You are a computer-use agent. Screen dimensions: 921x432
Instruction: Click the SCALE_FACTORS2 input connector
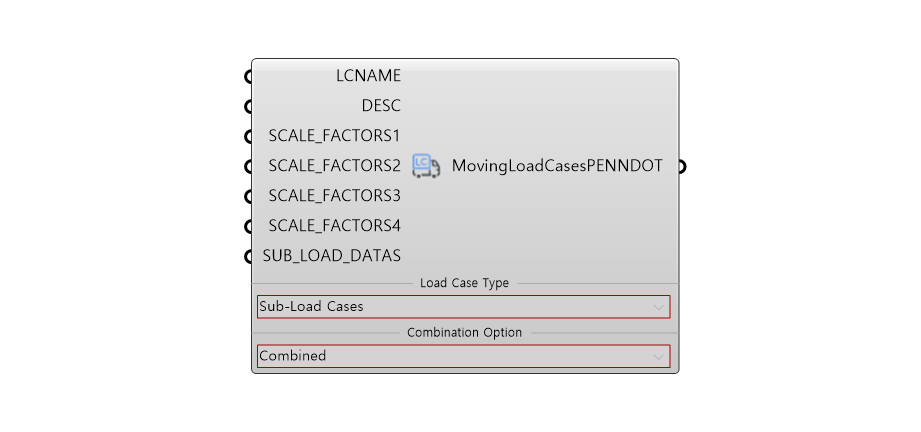click(248, 166)
